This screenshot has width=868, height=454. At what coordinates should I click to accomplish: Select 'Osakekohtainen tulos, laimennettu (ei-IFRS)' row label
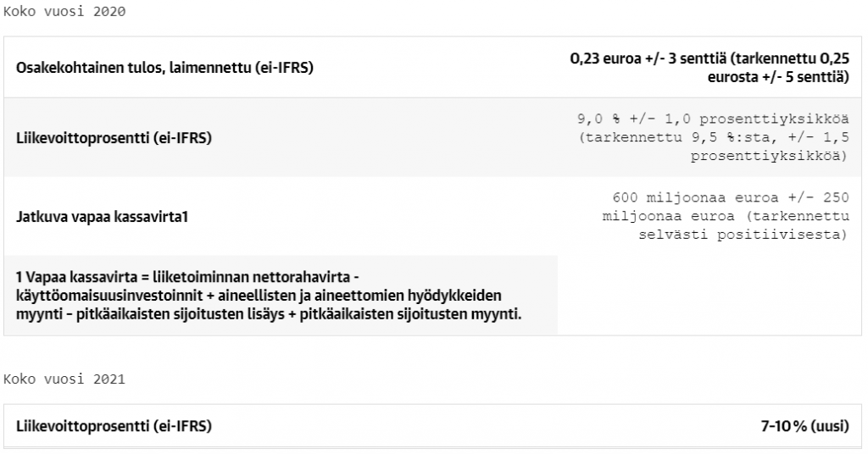coord(164,68)
